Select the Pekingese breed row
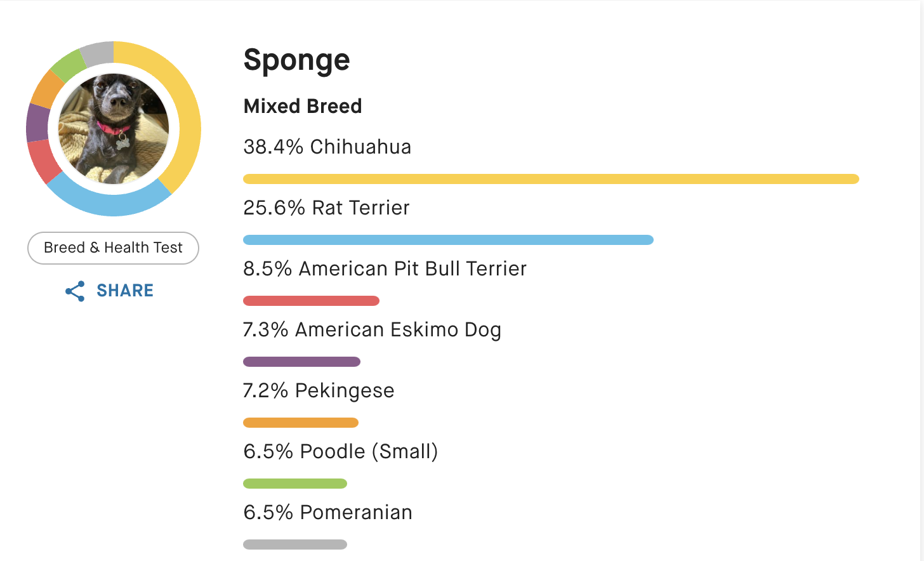The height and width of the screenshot is (561, 924). [x=319, y=390]
